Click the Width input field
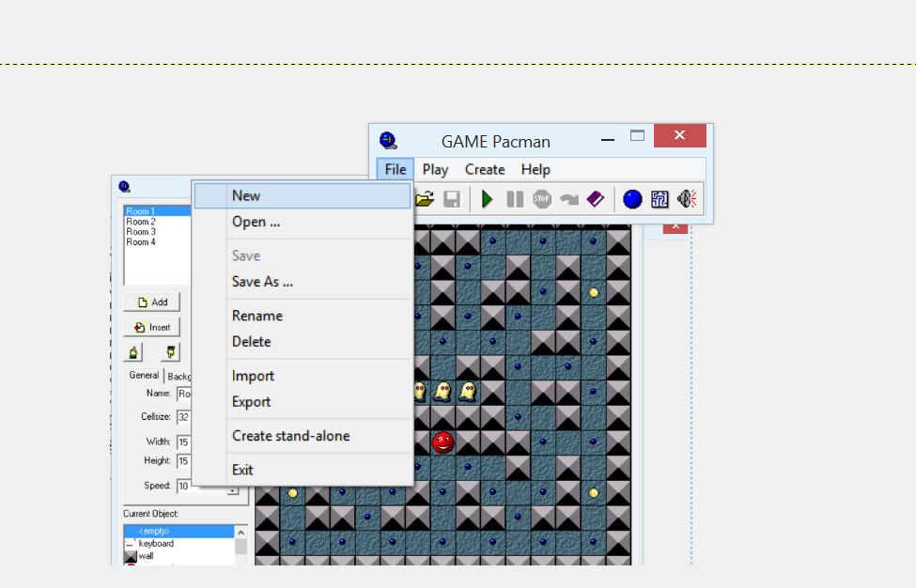The height and width of the screenshot is (588, 916). tap(184, 442)
